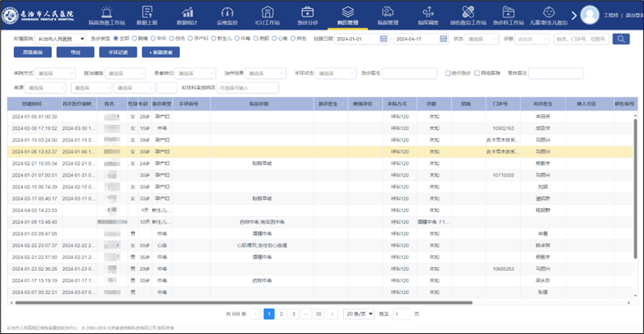Open 院前管理 ambulance icon

(388, 12)
